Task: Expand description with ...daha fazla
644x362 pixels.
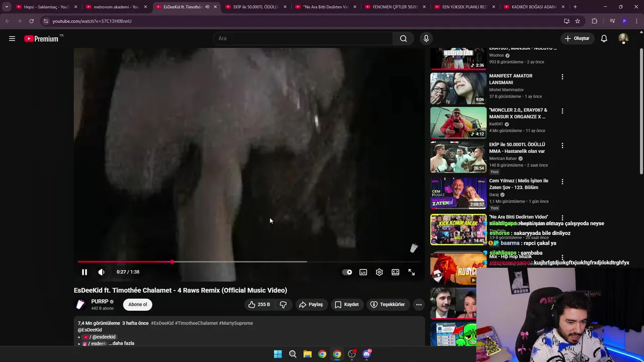Action: click(121, 343)
